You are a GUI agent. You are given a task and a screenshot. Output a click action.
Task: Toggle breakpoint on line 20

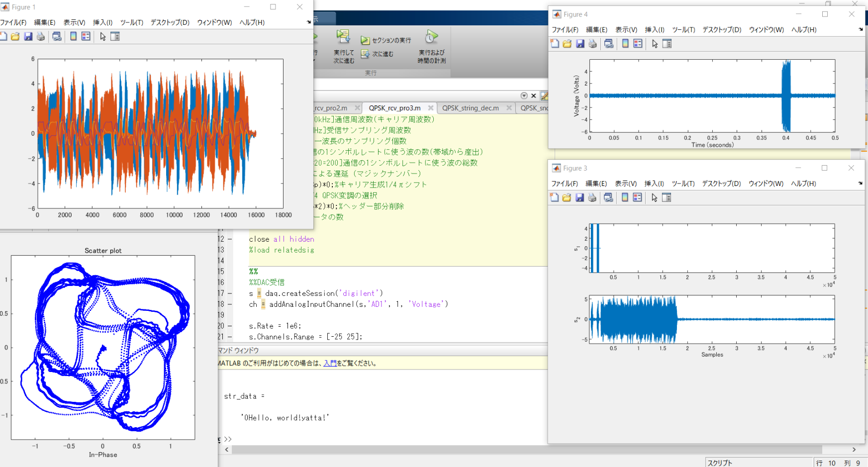click(230, 326)
